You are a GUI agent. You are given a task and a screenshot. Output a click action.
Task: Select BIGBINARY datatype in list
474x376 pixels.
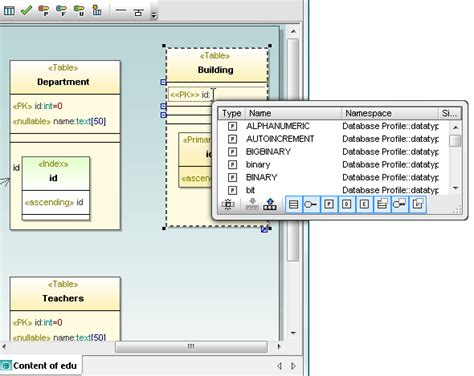pos(268,152)
